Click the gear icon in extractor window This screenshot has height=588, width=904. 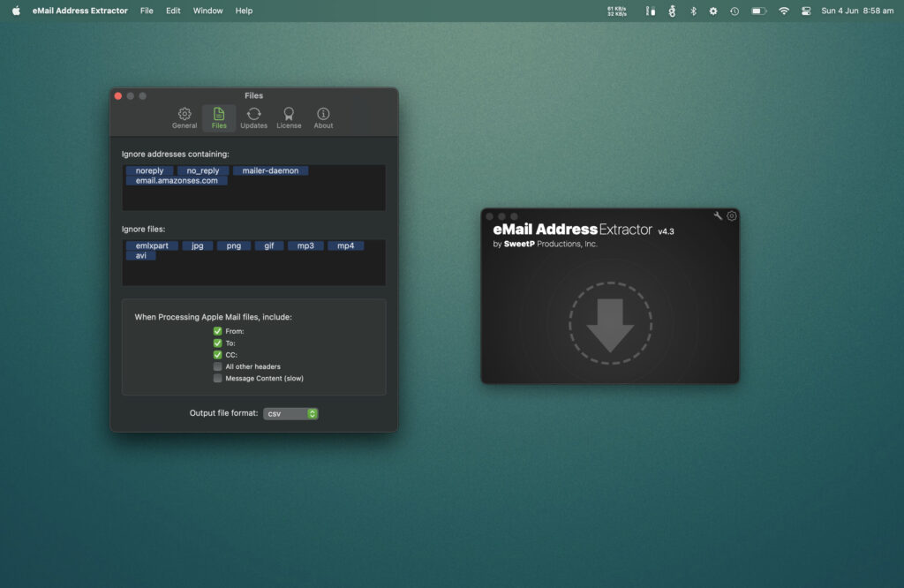tap(731, 215)
